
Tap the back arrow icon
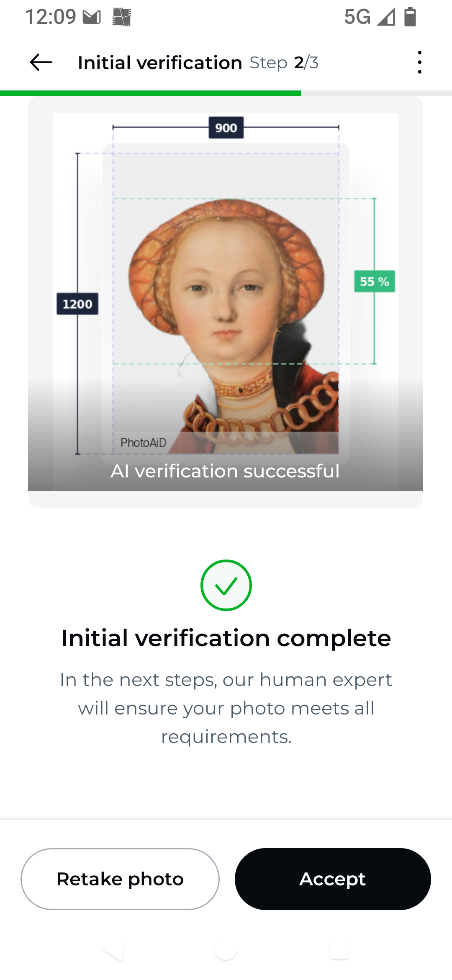coord(41,63)
